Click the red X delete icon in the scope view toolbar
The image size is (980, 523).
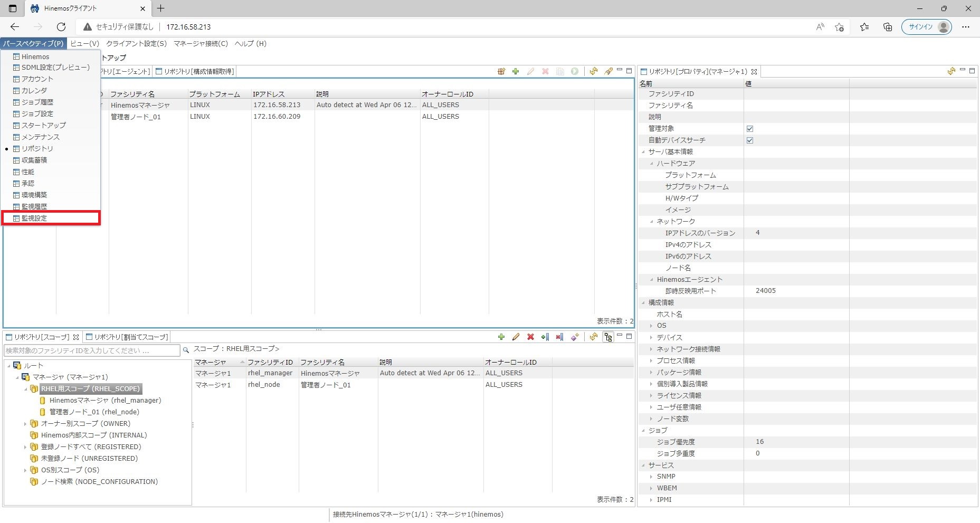[x=530, y=337]
